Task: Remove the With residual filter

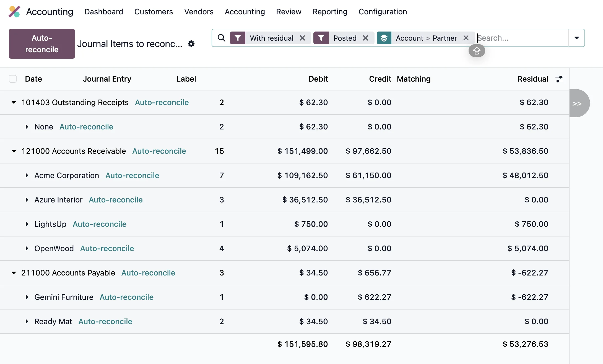Action: coord(302,38)
